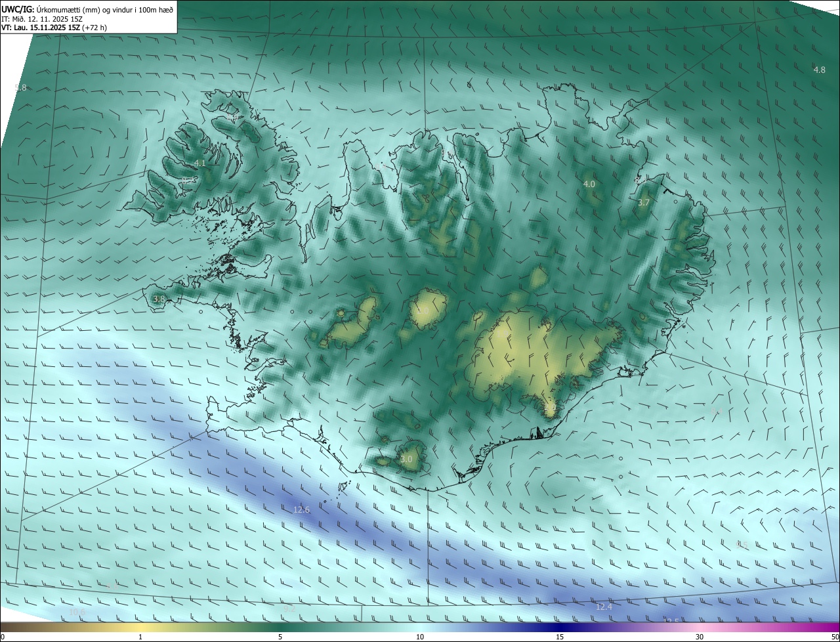
Task: Click the 'IT: Mið. 12. 11. 2025 15Z' line
Action: 41,18
